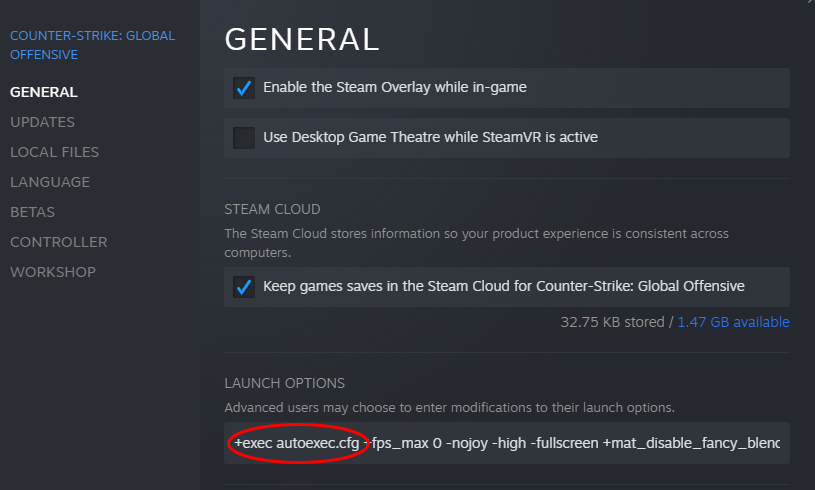Open the UPDATES settings tab

pos(42,122)
